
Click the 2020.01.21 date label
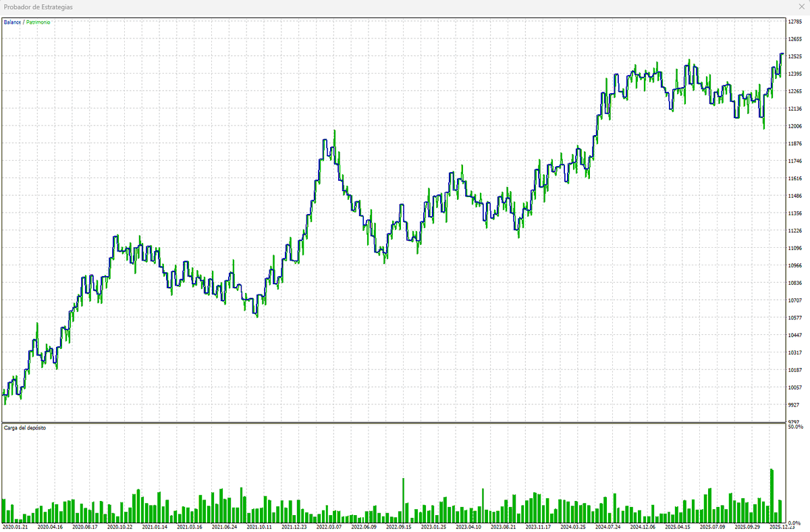point(15,527)
